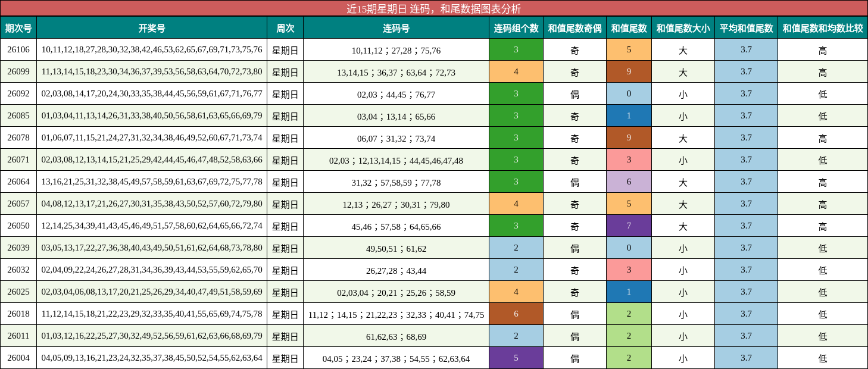The width and height of the screenshot is (868, 369).
Task: Select issue number 26099
Action: (18, 71)
